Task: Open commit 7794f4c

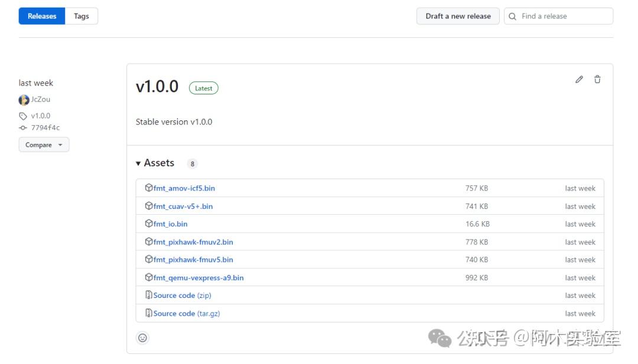Action: 45,127
